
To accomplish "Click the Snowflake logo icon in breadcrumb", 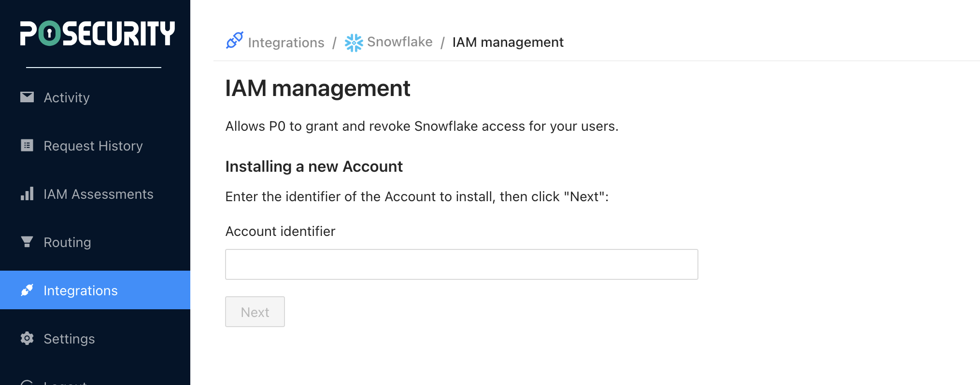I will 354,42.
